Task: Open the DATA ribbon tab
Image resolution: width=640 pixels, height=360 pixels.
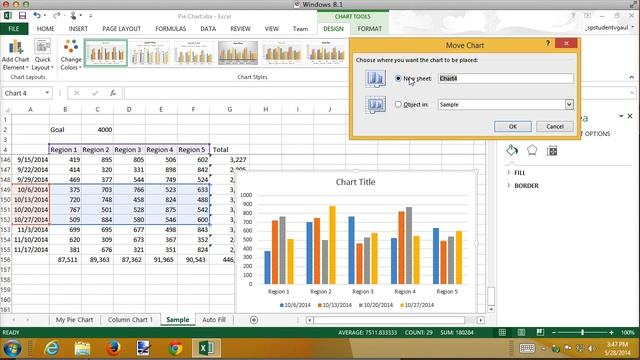Action: [208, 29]
